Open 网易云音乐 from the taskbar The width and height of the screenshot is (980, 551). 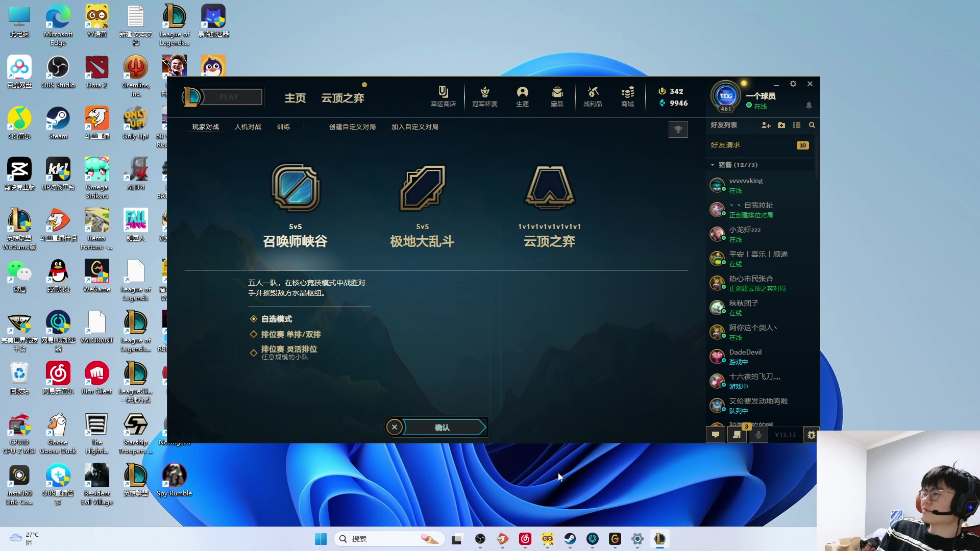[525, 539]
